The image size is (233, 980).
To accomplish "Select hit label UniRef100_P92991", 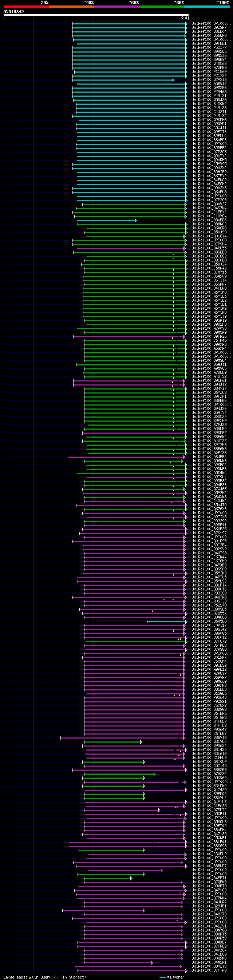I will pos(209,701).
